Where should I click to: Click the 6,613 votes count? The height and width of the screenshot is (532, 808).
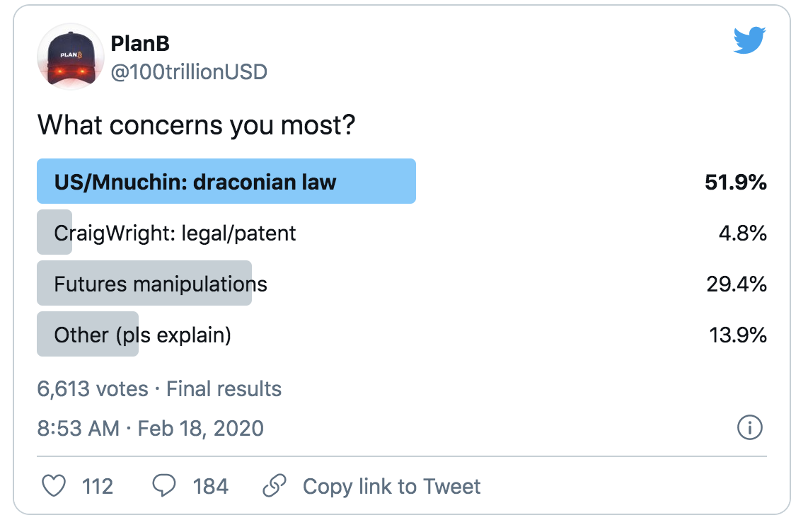point(92,388)
